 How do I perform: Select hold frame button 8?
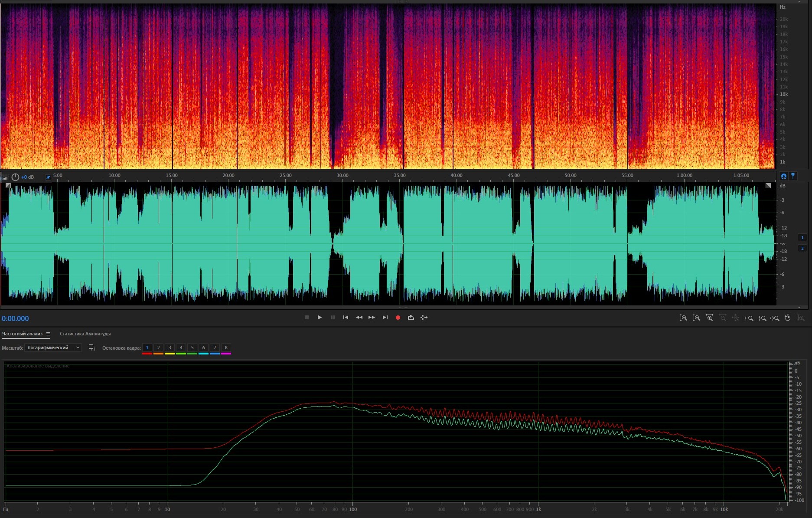(226, 348)
